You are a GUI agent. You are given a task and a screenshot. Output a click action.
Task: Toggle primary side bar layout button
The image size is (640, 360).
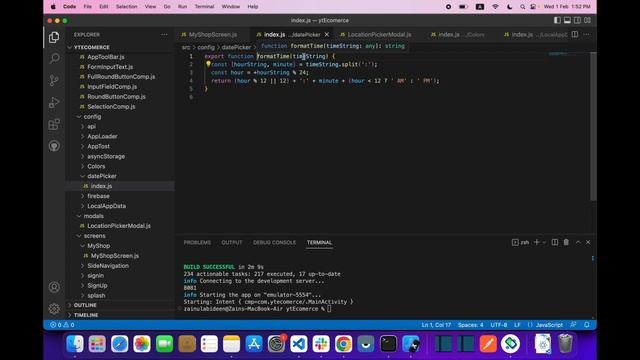click(557, 20)
